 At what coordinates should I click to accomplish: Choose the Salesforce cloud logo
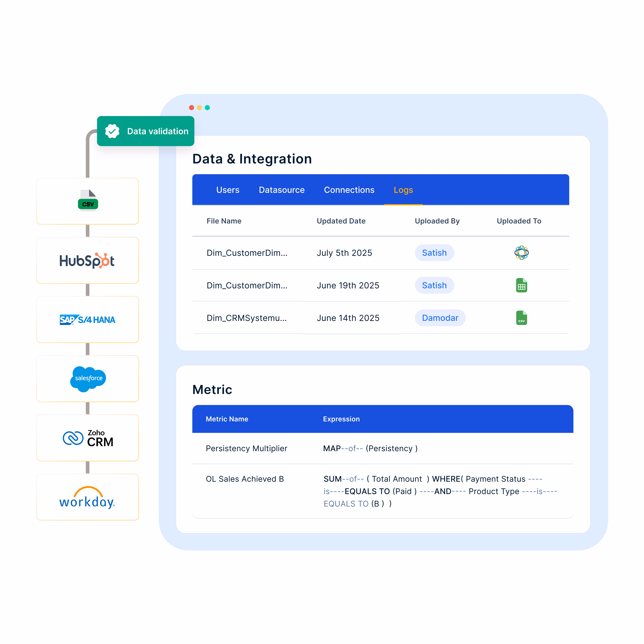point(88,379)
